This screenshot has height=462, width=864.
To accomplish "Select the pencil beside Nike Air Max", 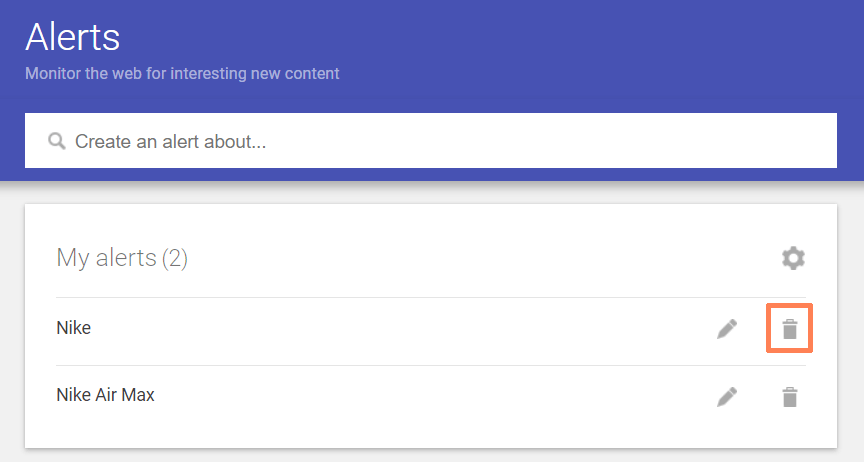I will click(727, 396).
